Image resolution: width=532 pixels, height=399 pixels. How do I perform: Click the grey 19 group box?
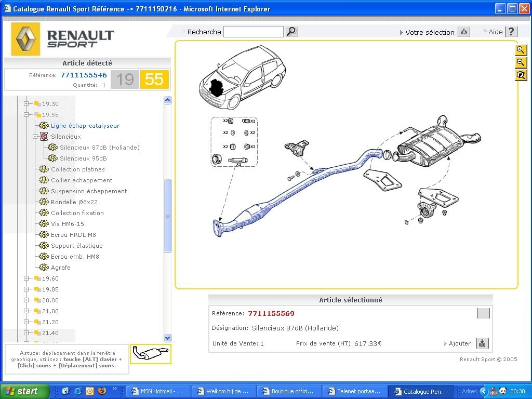tap(125, 79)
